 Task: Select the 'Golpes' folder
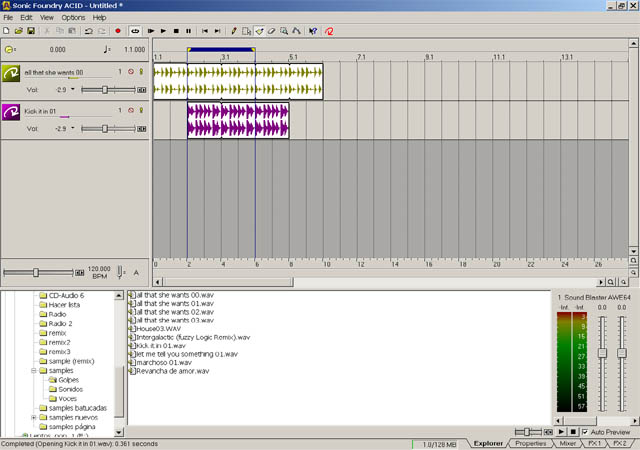click(x=68, y=380)
